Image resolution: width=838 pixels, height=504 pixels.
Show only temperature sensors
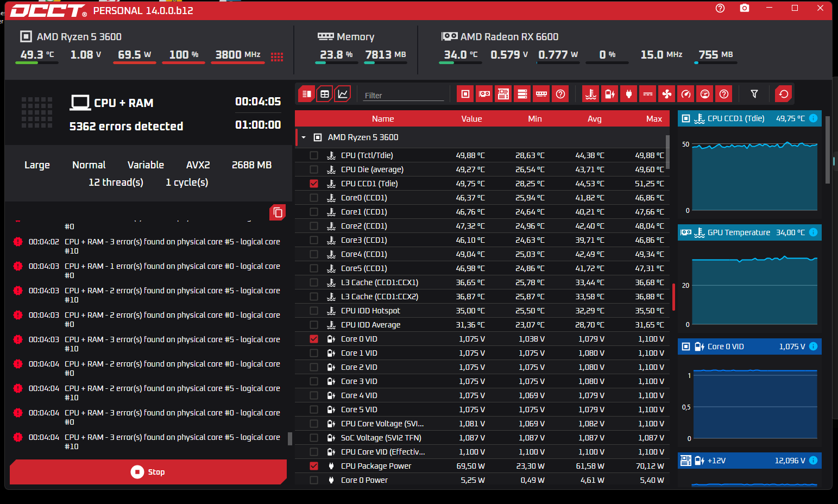[x=591, y=94]
